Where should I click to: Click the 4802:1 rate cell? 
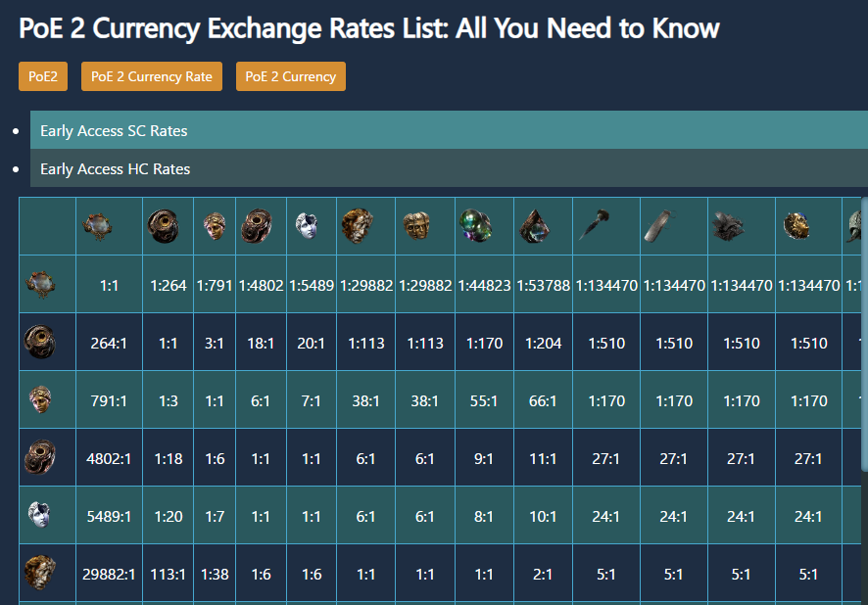109,458
